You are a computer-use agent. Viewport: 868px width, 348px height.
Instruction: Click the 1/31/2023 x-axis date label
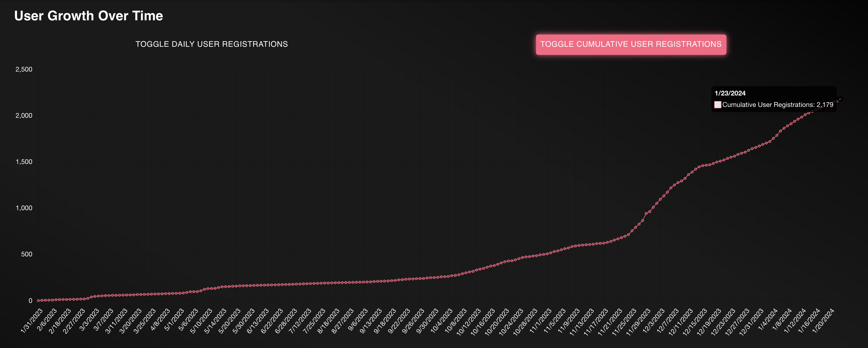pyautogui.click(x=32, y=320)
